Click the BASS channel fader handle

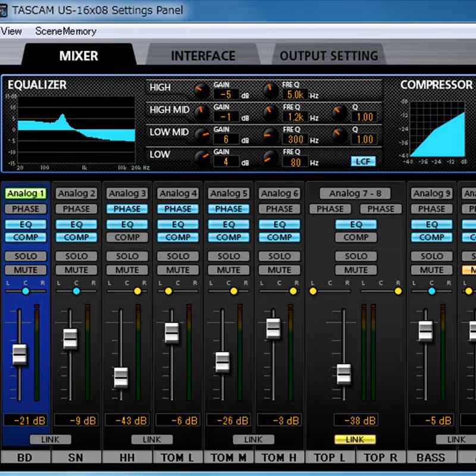(425, 330)
